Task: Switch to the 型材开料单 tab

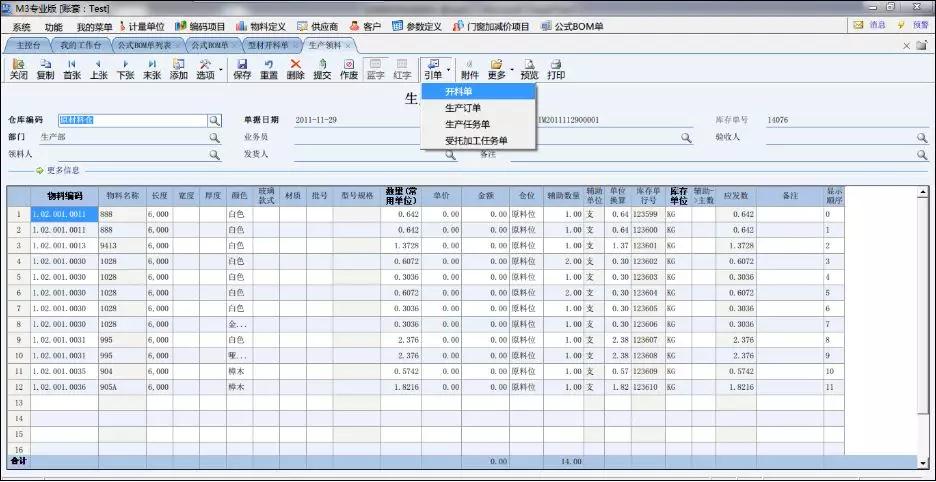Action: [272, 45]
